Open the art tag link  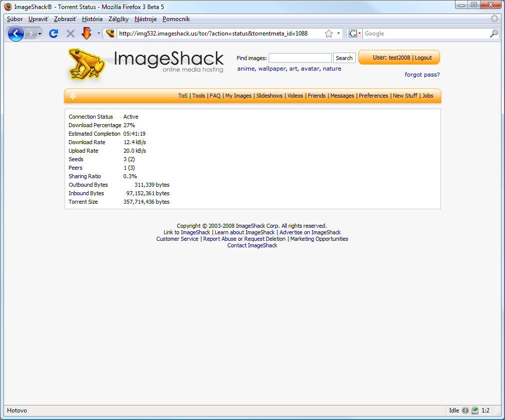(293, 69)
